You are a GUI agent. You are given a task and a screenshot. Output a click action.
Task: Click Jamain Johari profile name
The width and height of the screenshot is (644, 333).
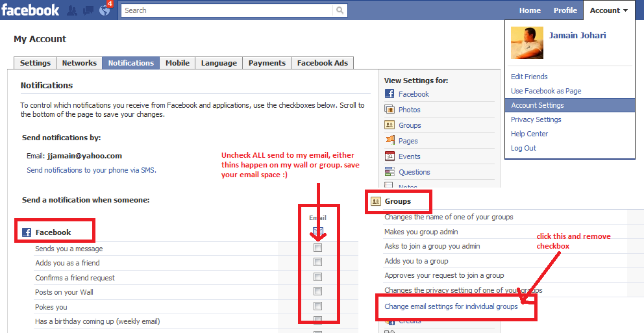point(578,35)
